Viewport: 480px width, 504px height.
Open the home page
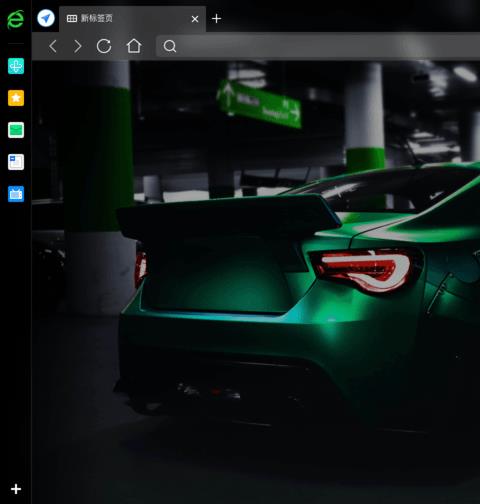point(134,46)
